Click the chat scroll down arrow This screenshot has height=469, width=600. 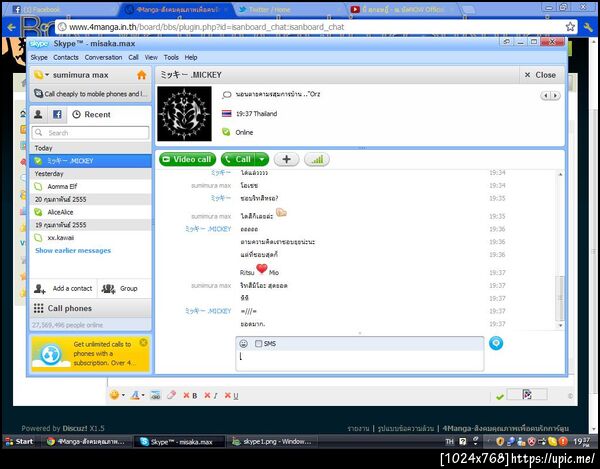pos(560,326)
